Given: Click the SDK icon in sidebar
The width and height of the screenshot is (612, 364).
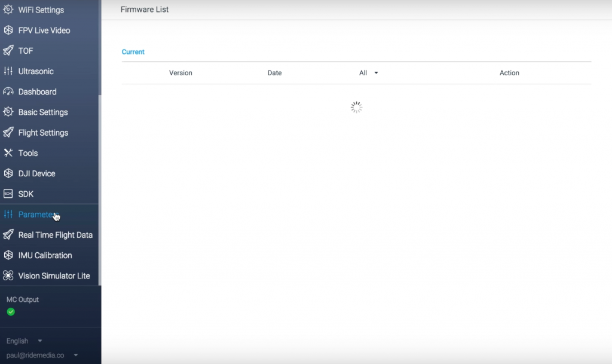Looking at the screenshot, I should [8, 194].
